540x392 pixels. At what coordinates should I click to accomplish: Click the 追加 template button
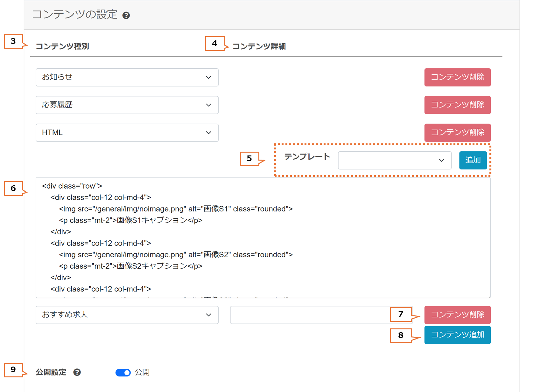point(473,160)
